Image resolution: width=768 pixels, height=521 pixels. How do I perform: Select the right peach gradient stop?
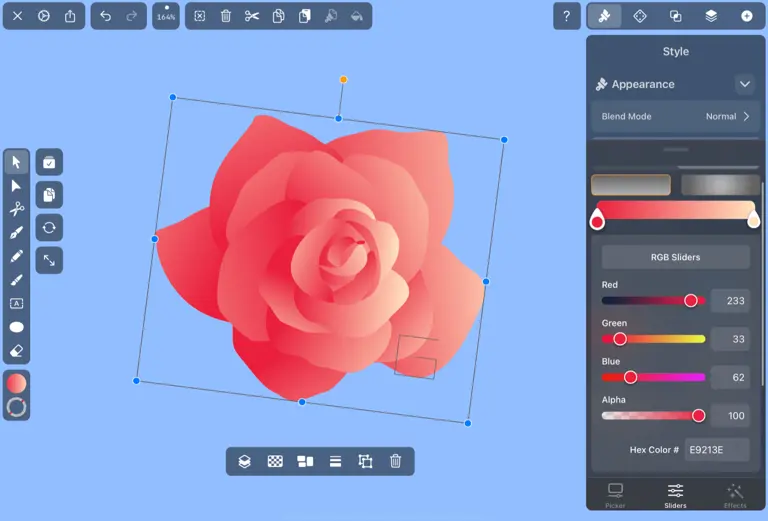pyautogui.click(x=753, y=219)
